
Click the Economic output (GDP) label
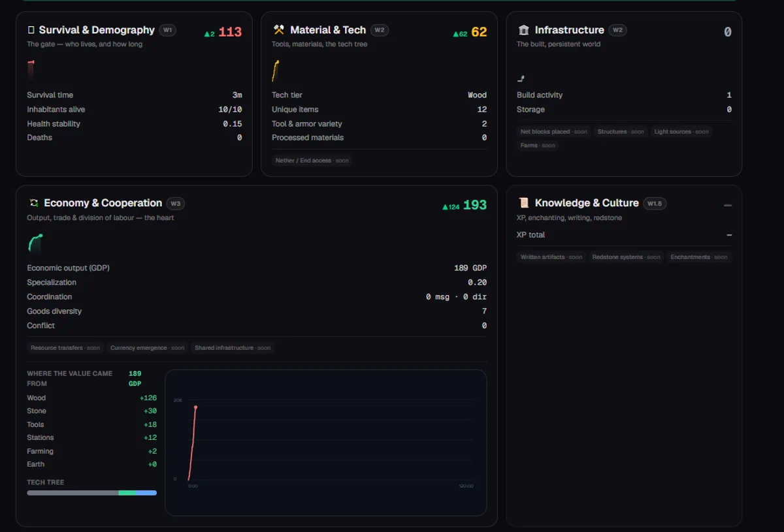[x=68, y=268]
